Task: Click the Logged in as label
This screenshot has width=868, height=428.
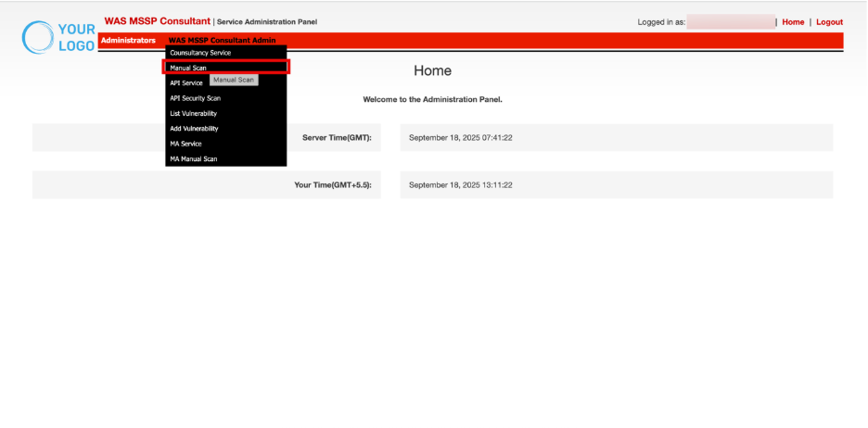Action: [x=661, y=22]
